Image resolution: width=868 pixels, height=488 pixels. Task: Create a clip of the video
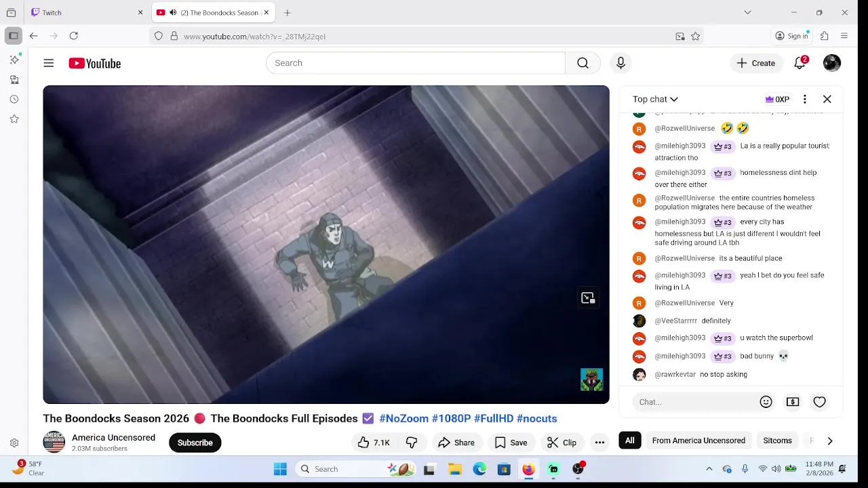[x=562, y=443]
